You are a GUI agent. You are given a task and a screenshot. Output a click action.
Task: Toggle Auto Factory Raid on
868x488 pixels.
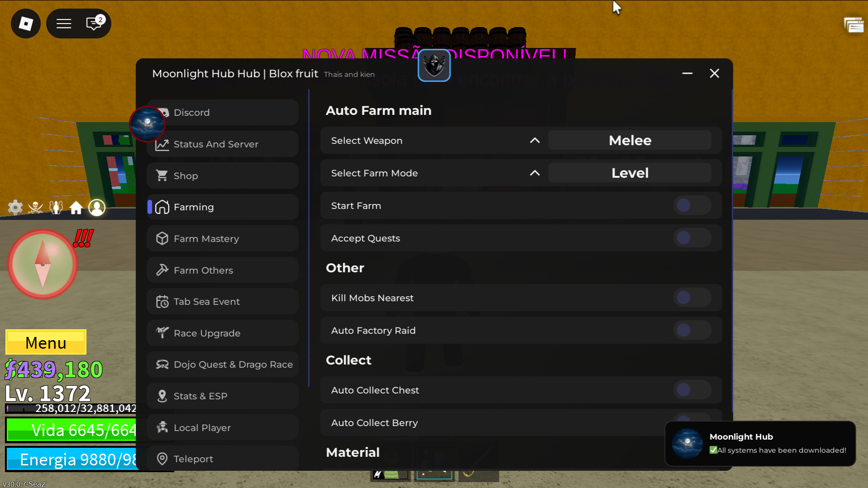point(692,330)
